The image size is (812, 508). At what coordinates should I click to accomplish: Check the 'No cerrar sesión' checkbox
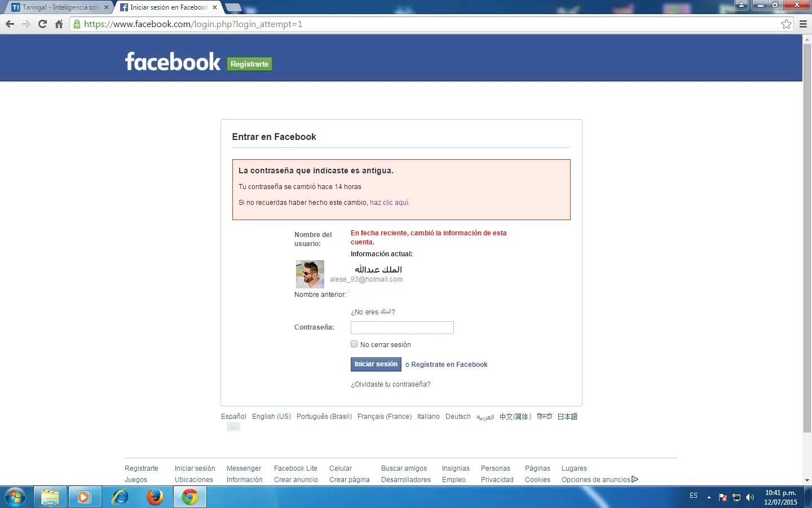[x=354, y=344]
